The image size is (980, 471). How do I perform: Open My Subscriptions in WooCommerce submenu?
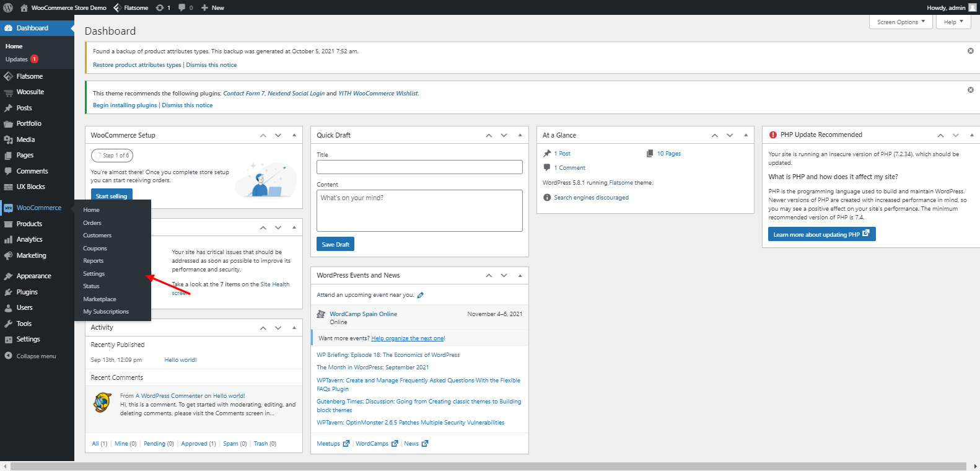106,312
